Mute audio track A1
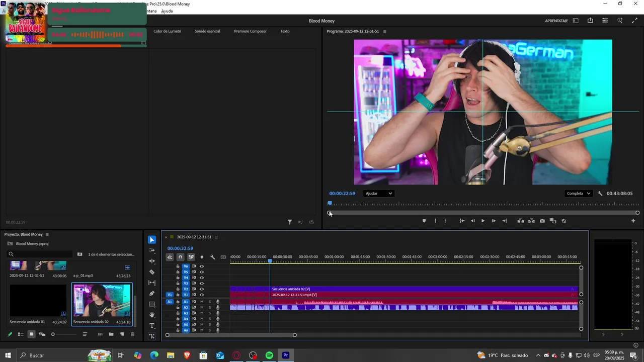Image resolution: width=644 pixels, height=362 pixels. pos(202,302)
